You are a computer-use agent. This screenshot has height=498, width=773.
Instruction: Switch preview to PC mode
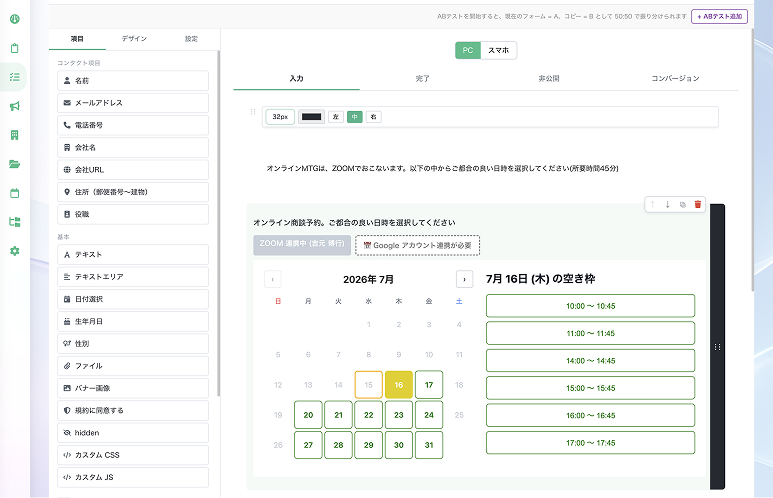click(468, 50)
